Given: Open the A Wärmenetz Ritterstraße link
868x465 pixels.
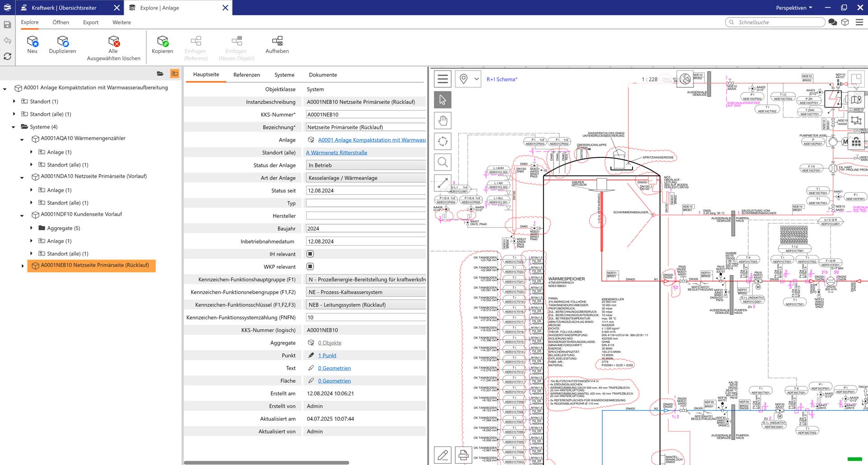Looking at the screenshot, I should [336, 153].
